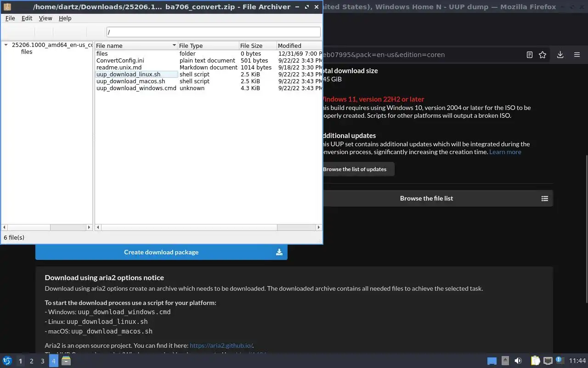
Task: Open the Help menu in File Archiver
Action: click(65, 18)
